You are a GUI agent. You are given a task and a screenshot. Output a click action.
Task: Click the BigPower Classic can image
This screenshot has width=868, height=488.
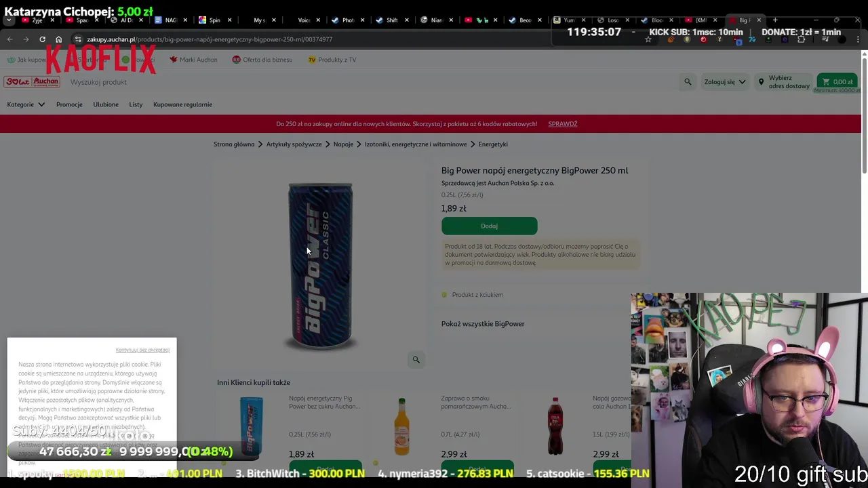click(320, 266)
